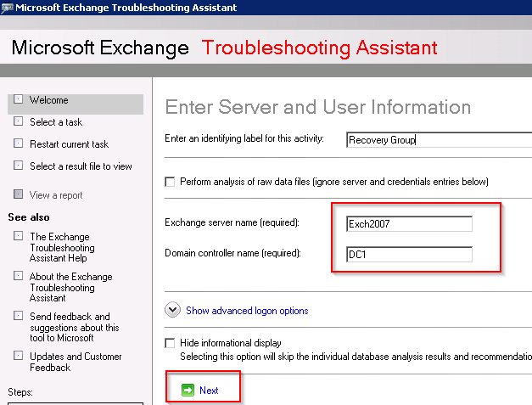The width and height of the screenshot is (532, 405).
Task: Click the Steps list box in sidebar
Action: click(76, 403)
